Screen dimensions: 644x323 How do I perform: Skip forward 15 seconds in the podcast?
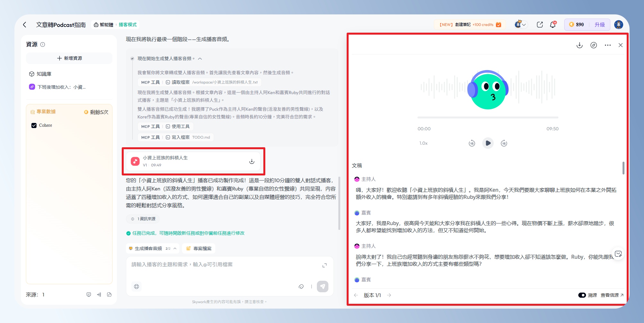[504, 143]
